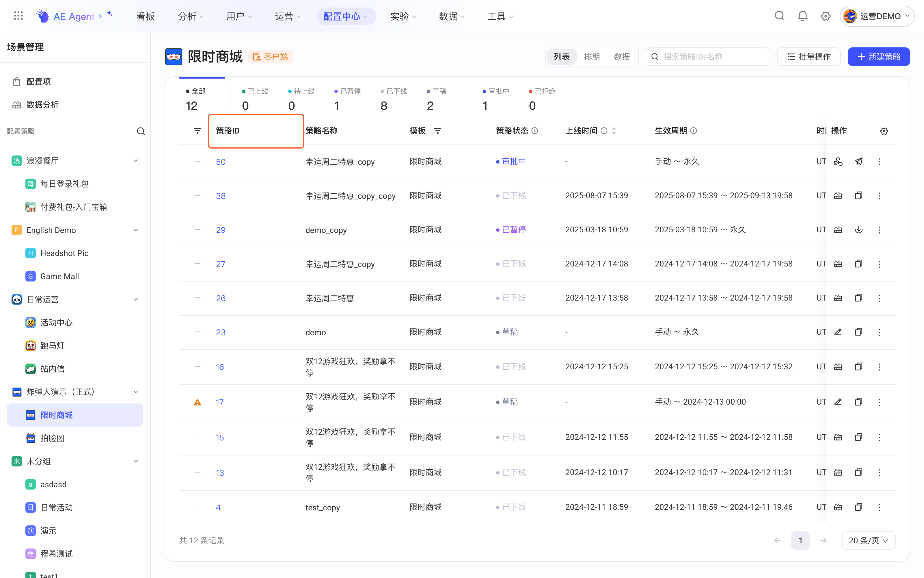Click the 新建策略 button
Image resolution: width=924 pixels, height=578 pixels.
tap(879, 57)
